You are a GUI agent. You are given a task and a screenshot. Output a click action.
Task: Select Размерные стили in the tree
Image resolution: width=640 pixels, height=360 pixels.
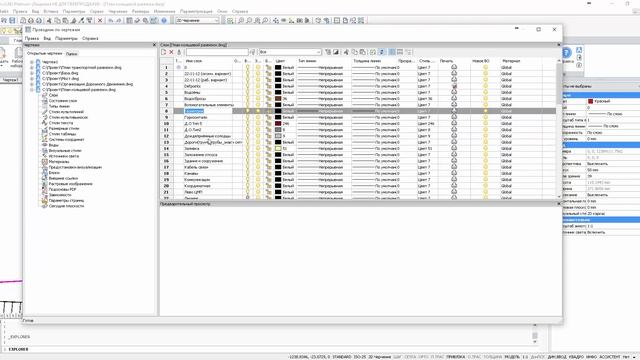(x=64, y=129)
